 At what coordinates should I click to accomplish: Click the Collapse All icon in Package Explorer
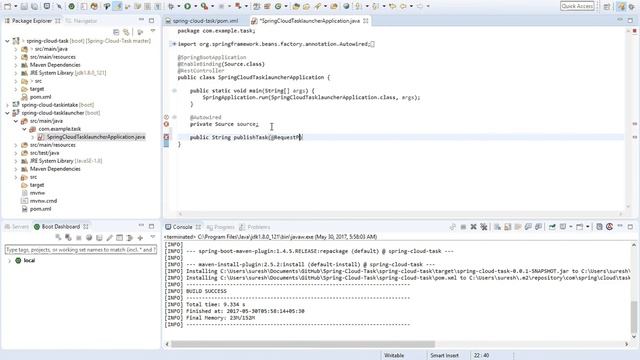(x=116, y=32)
